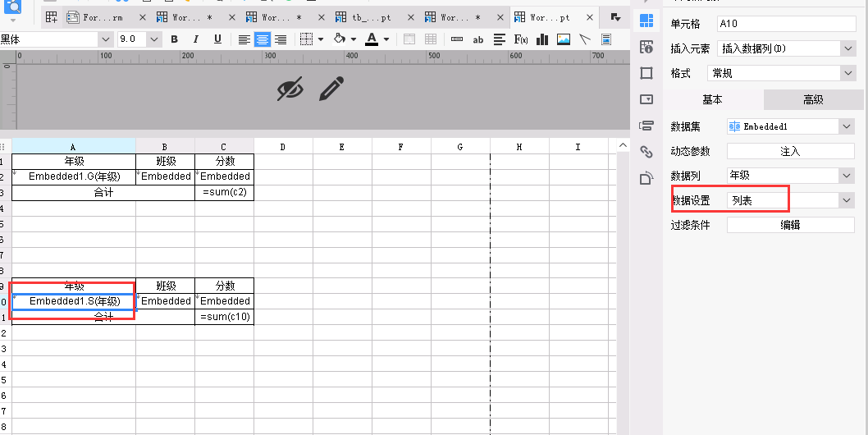
Task: Click the 单元格 A10 input field
Action: tap(787, 24)
